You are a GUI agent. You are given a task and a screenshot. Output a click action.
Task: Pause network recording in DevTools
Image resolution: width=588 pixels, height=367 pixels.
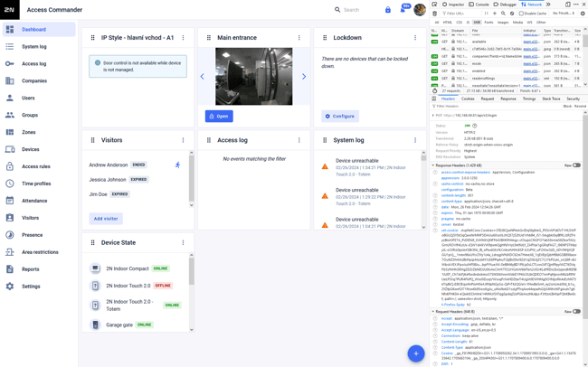coord(486,14)
